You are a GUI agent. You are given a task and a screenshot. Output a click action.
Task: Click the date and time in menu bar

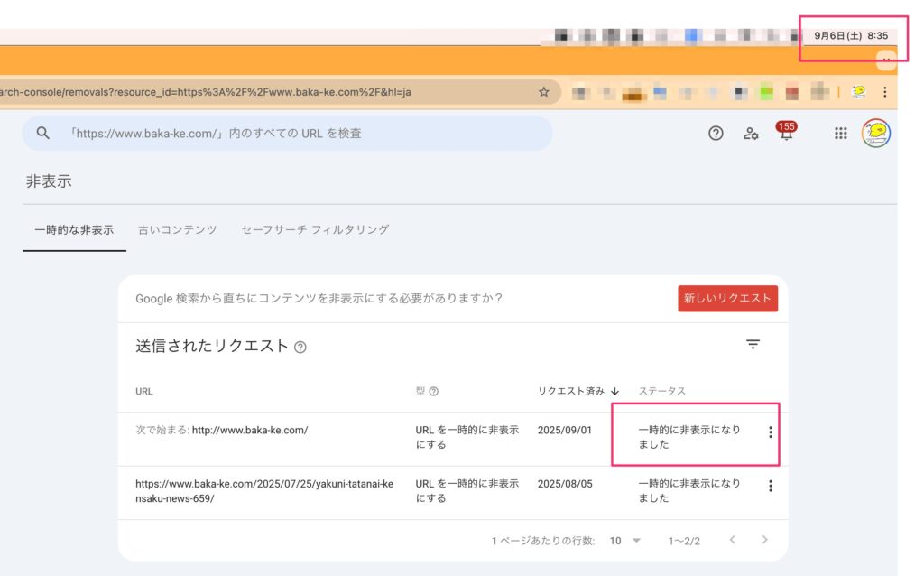click(850, 36)
